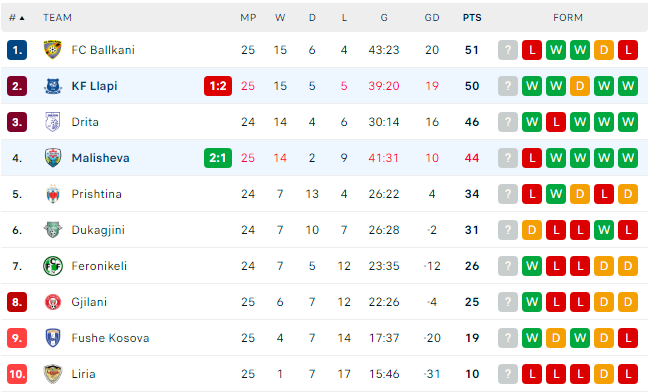
Task: Click the Feronikeli team crest icon
Action: 53,266
